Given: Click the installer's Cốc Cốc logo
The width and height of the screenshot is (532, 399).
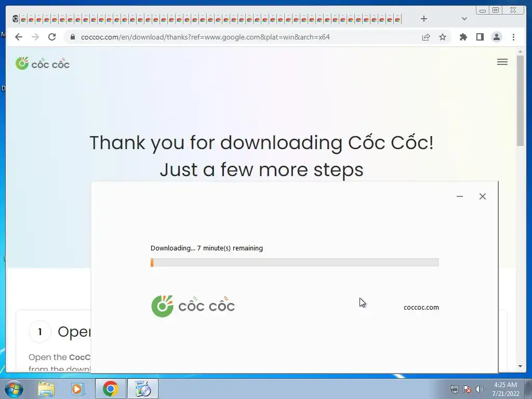Looking at the screenshot, I should coord(193,306).
